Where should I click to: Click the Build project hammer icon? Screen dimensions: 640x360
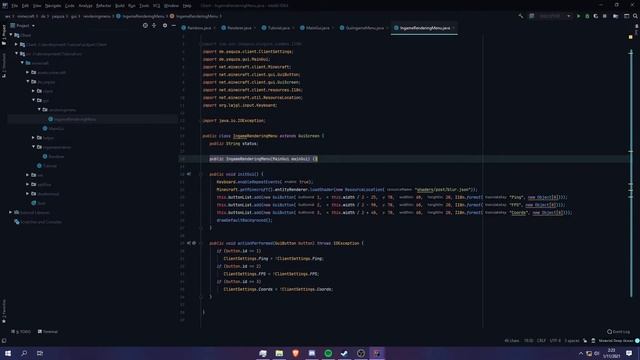click(521, 16)
